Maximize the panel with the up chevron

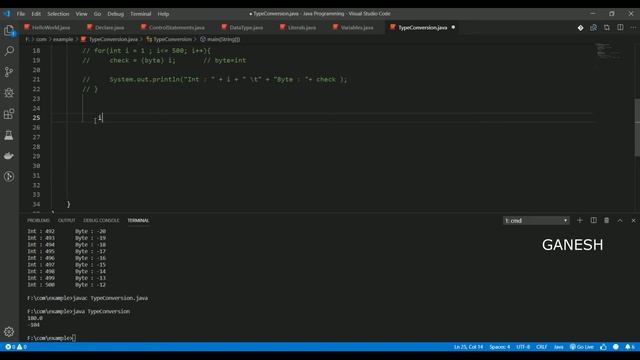click(x=620, y=220)
